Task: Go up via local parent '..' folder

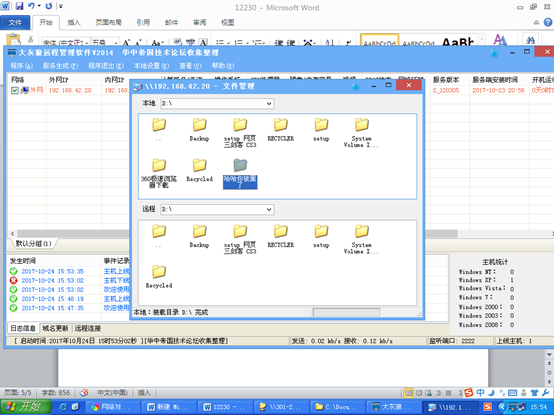Action: point(159,130)
